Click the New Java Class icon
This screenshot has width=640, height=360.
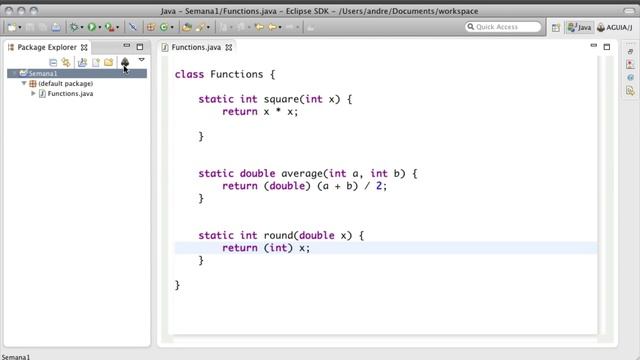(x=164, y=27)
